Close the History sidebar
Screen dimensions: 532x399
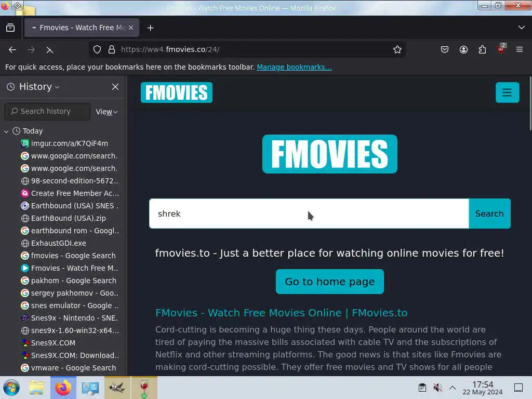coord(115,87)
